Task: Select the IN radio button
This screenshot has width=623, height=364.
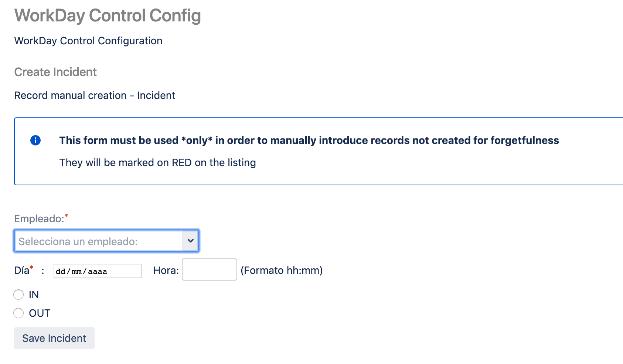Action: [18, 295]
